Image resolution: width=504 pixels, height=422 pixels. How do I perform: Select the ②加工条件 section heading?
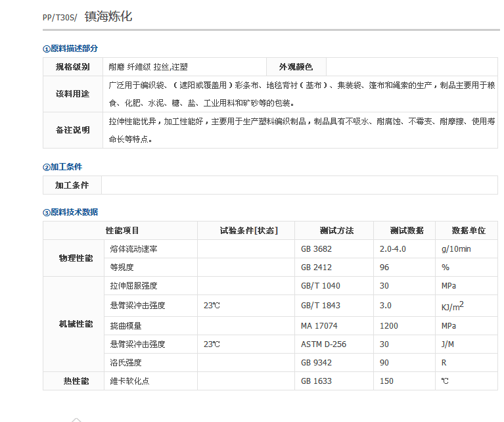pyautogui.click(x=62, y=167)
